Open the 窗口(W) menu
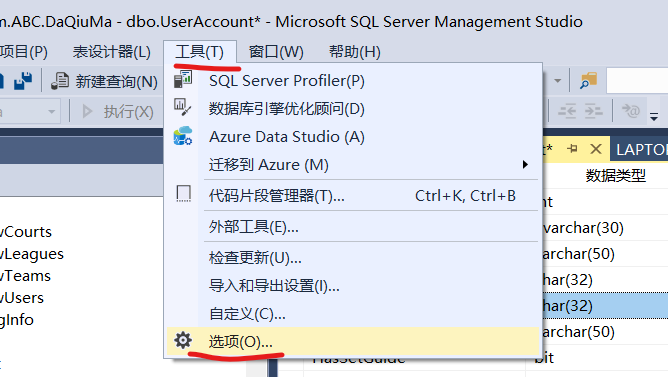The width and height of the screenshot is (668, 377). click(x=276, y=52)
